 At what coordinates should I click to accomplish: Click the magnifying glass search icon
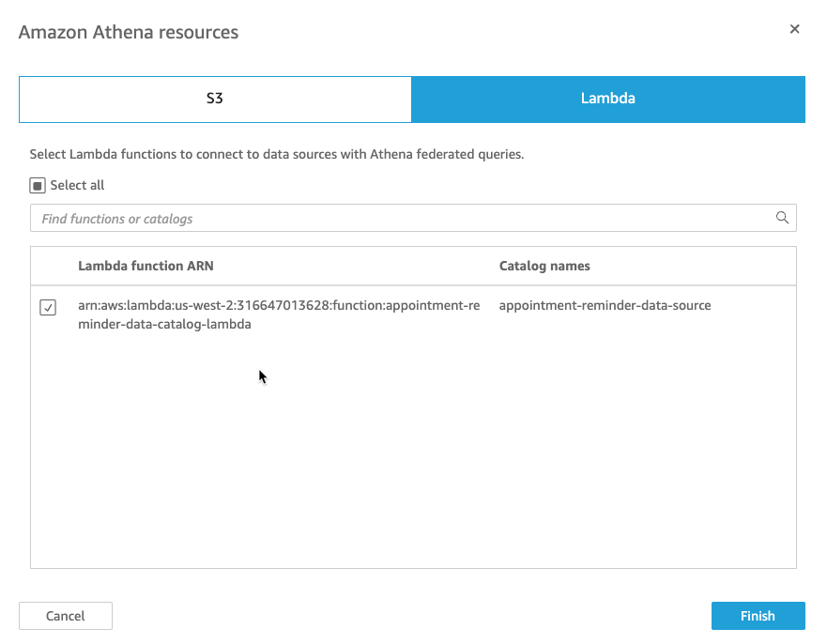point(782,218)
